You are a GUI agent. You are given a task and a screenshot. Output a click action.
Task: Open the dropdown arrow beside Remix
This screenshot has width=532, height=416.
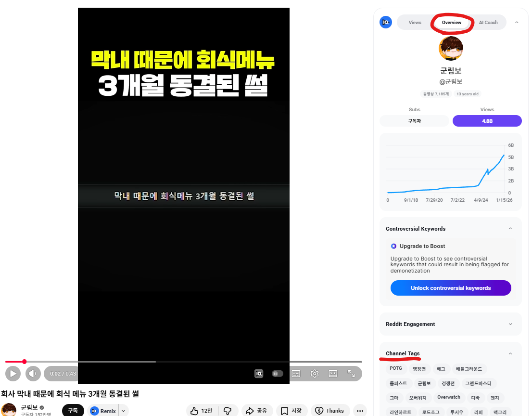click(124, 411)
